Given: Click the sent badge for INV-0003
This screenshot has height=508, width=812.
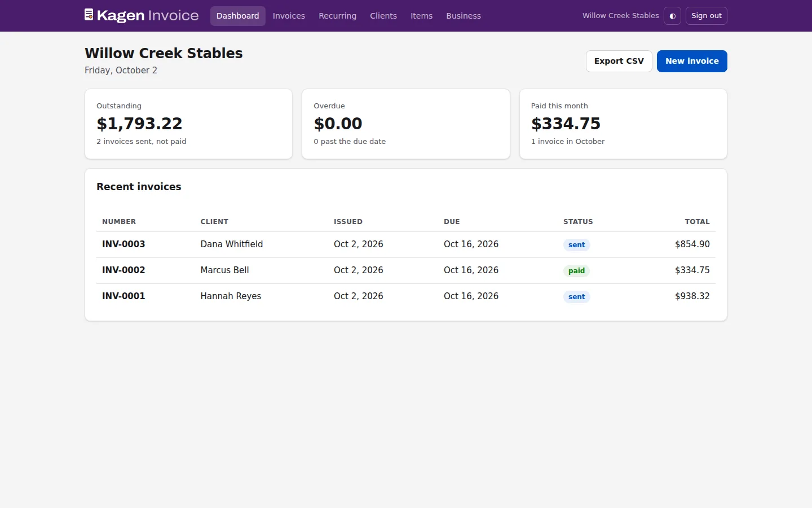Looking at the screenshot, I should pos(576,245).
